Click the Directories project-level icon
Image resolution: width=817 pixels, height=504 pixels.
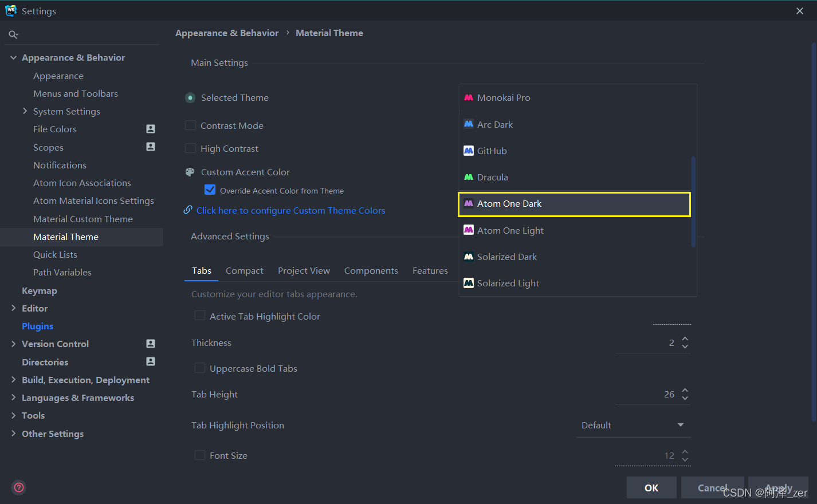(151, 361)
